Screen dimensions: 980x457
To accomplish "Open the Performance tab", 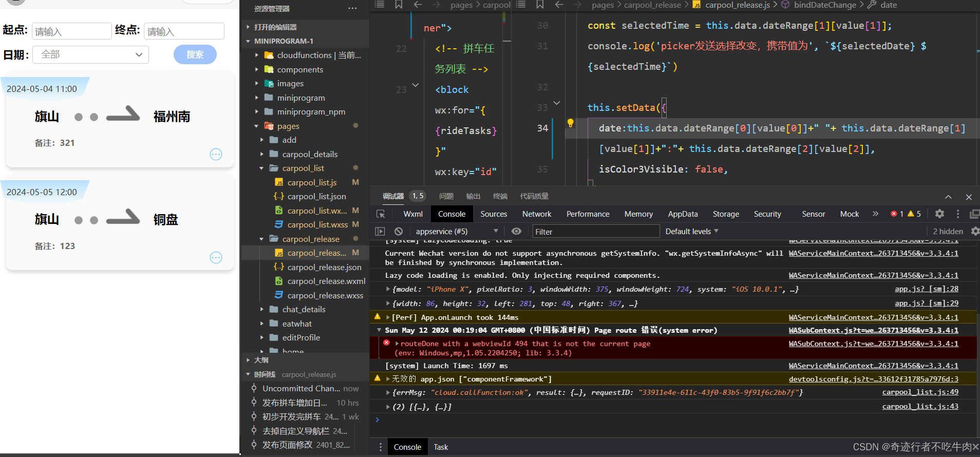I will 588,214.
